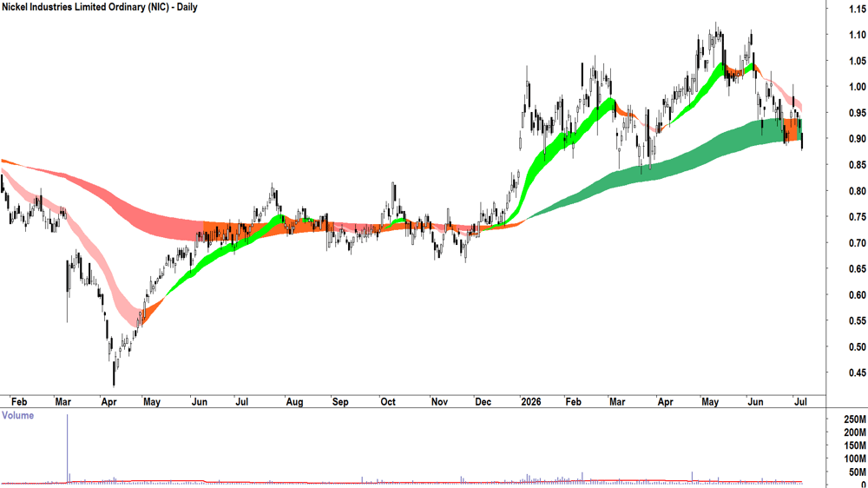Click the 1.15 price axis label
Viewport: 868px width, 488px height.
(x=858, y=9)
